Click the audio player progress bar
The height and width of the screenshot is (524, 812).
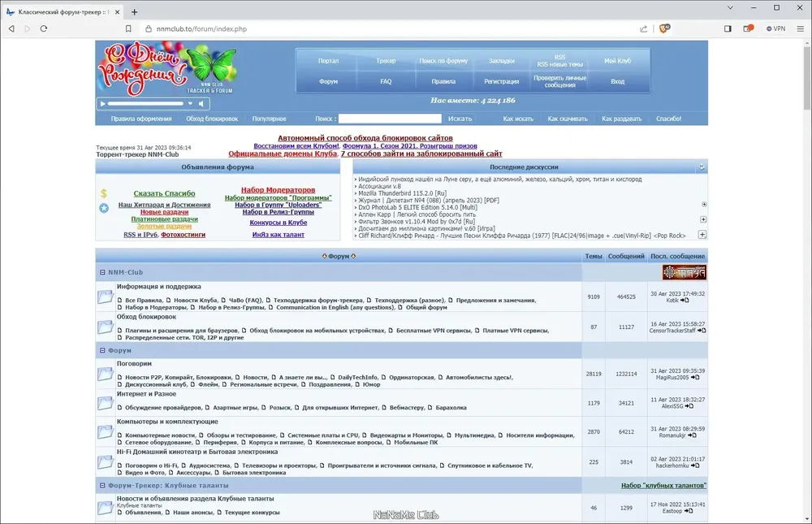coord(145,104)
